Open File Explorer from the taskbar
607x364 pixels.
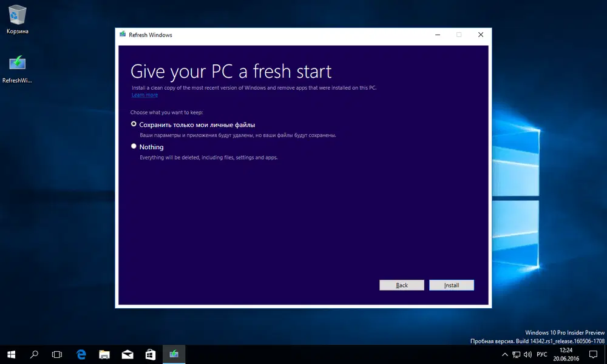click(104, 354)
